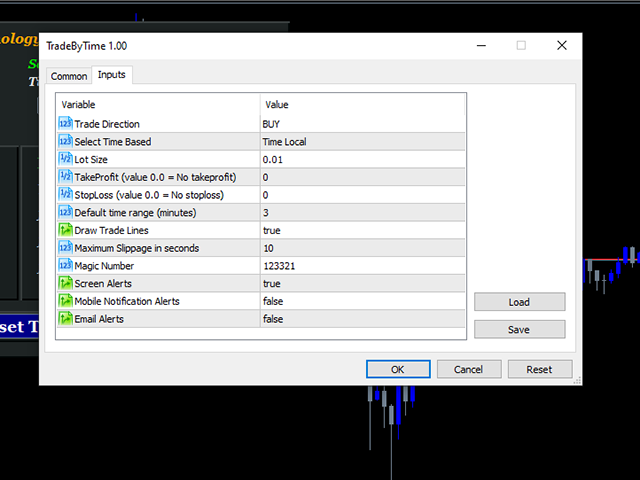Image resolution: width=640 pixels, height=480 pixels.
Task: Select the Email Alerts label
Action: tap(99, 319)
